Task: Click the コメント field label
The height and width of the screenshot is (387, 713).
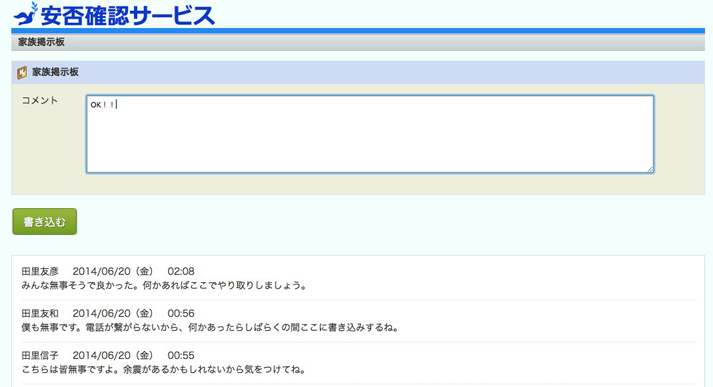Action: pos(40,101)
